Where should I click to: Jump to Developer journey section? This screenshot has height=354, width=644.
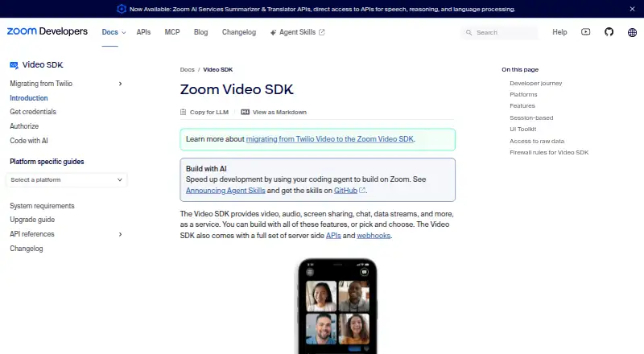coord(535,83)
